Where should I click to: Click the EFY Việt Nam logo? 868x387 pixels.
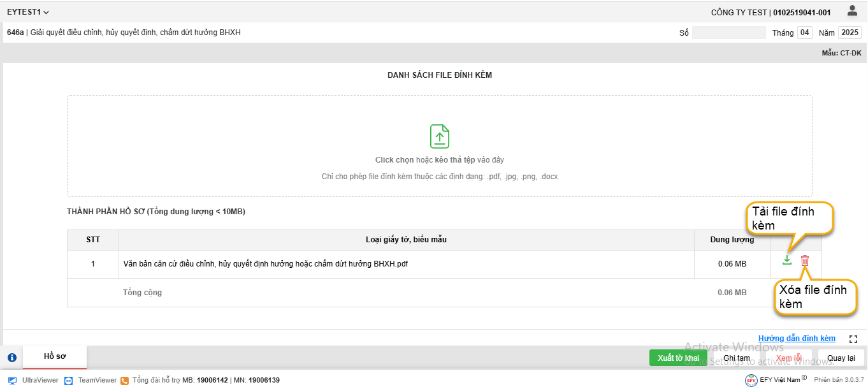click(751, 380)
